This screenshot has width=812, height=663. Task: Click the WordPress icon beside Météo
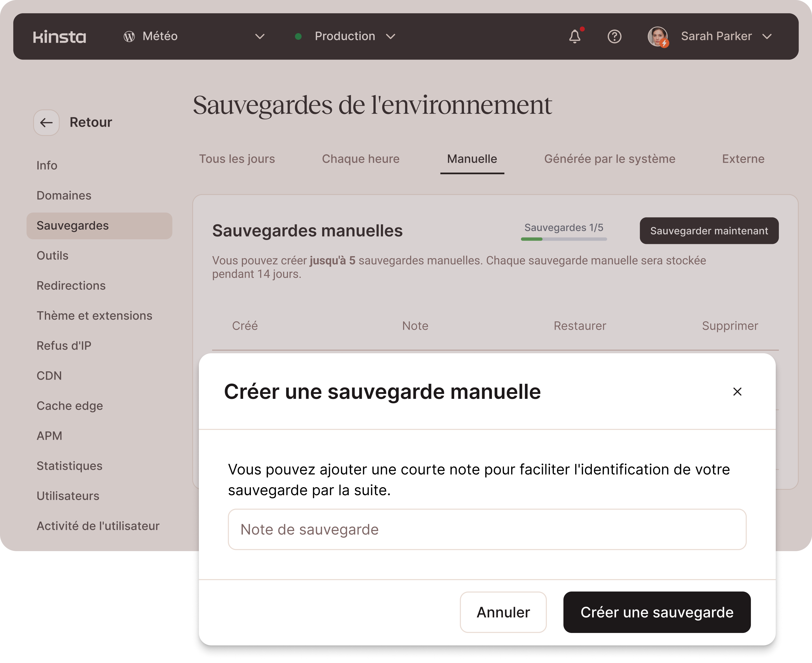pyautogui.click(x=129, y=37)
